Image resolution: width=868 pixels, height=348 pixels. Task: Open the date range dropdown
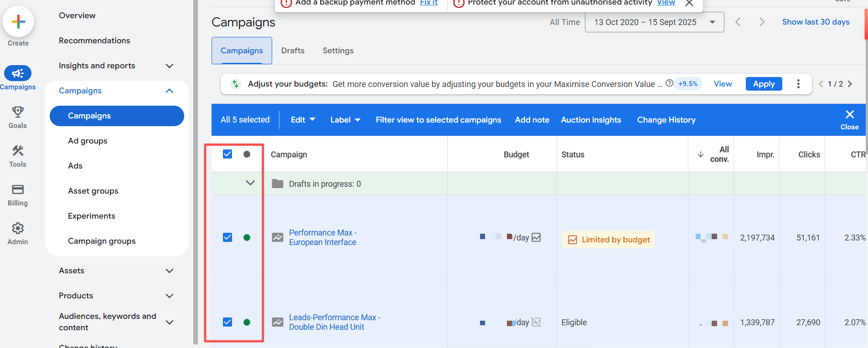[x=654, y=22]
